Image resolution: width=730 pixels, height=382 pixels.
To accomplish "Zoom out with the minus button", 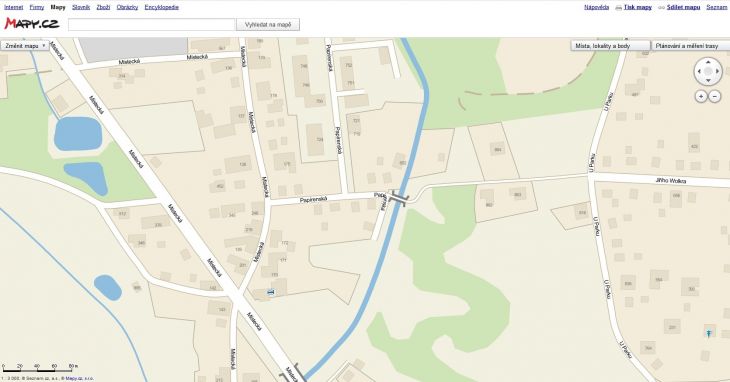I will pyautogui.click(x=715, y=96).
